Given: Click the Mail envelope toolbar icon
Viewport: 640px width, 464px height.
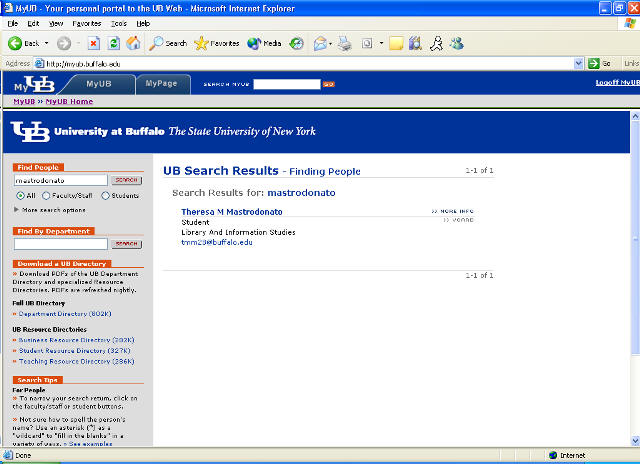Looking at the screenshot, I should 320,43.
